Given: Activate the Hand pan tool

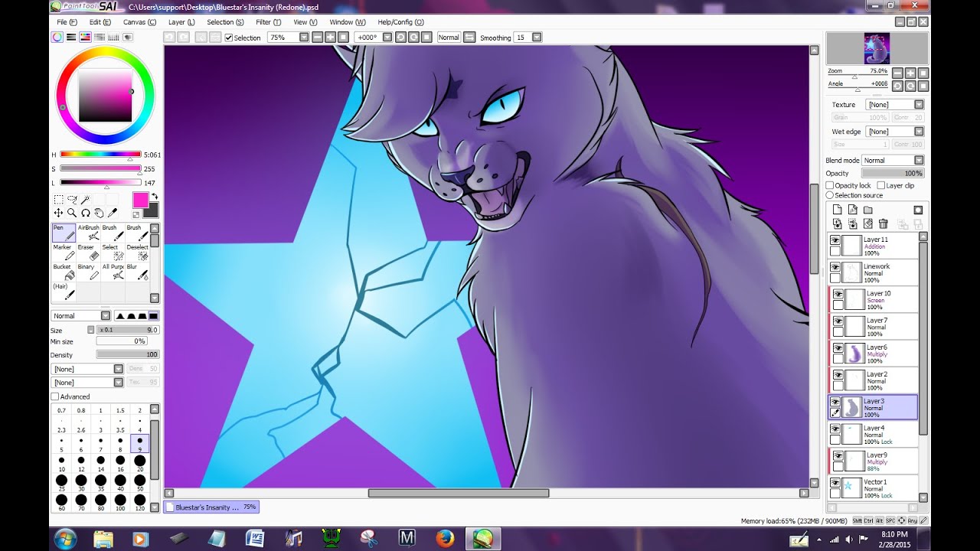Looking at the screenshot, I should [x=99, y=213].
